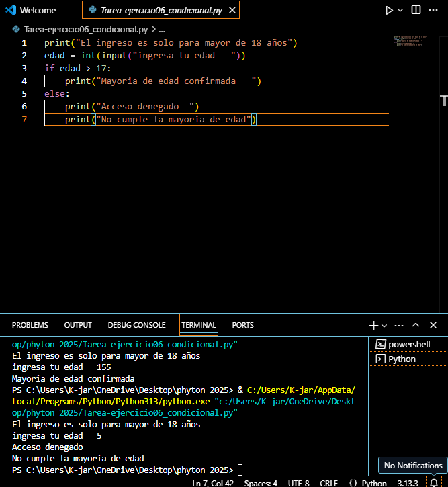Click the VS Code logo on Welcome tab

(11, 10)
